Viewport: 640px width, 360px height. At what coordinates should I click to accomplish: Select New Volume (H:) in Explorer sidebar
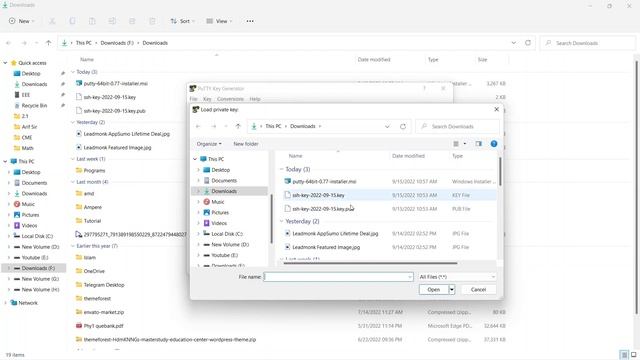tap(40, 289)
